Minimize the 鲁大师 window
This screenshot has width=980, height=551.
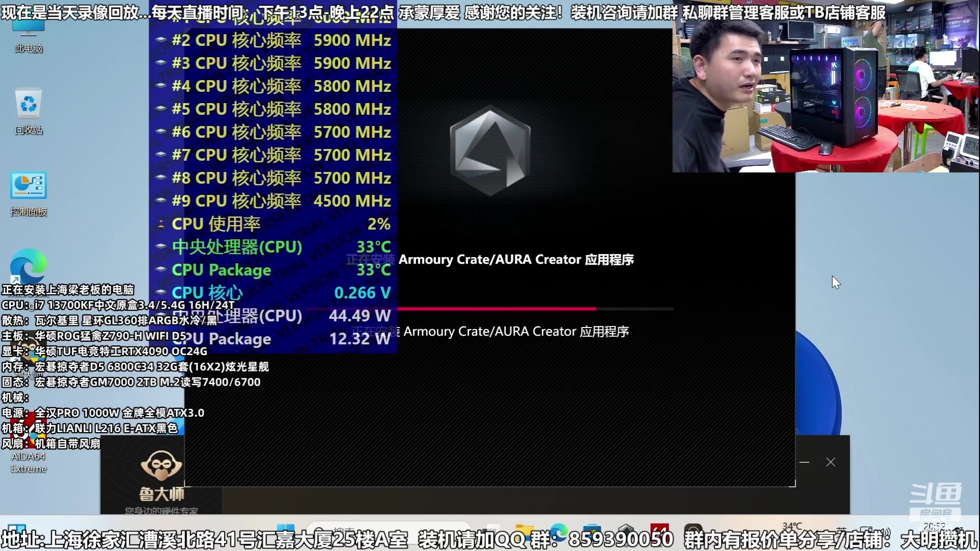tap(804, 462)
